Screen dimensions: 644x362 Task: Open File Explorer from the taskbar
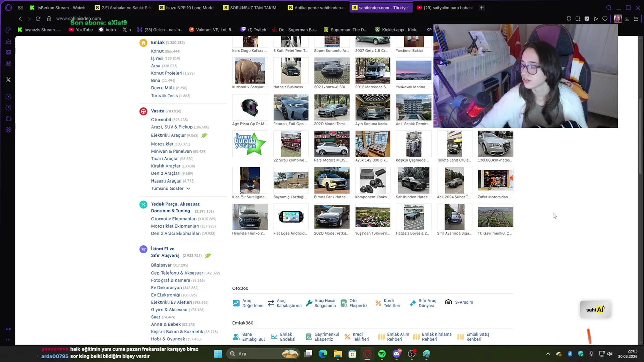pyautogui.click(x=338, y=354)
